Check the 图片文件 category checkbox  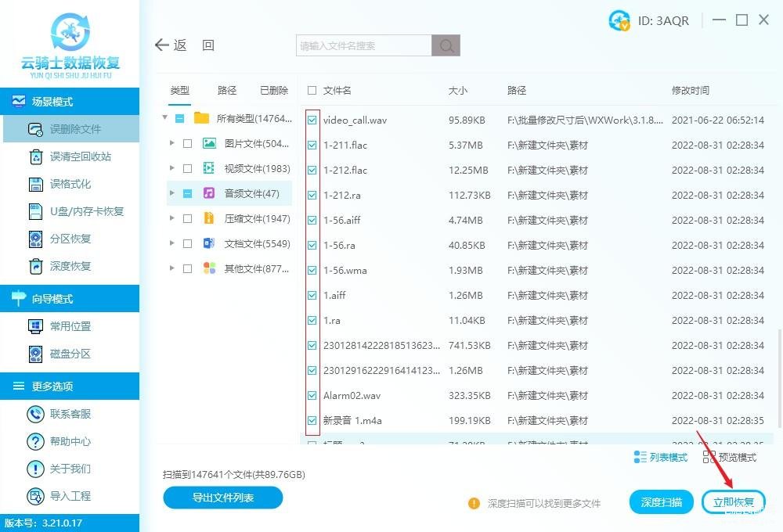187,143
